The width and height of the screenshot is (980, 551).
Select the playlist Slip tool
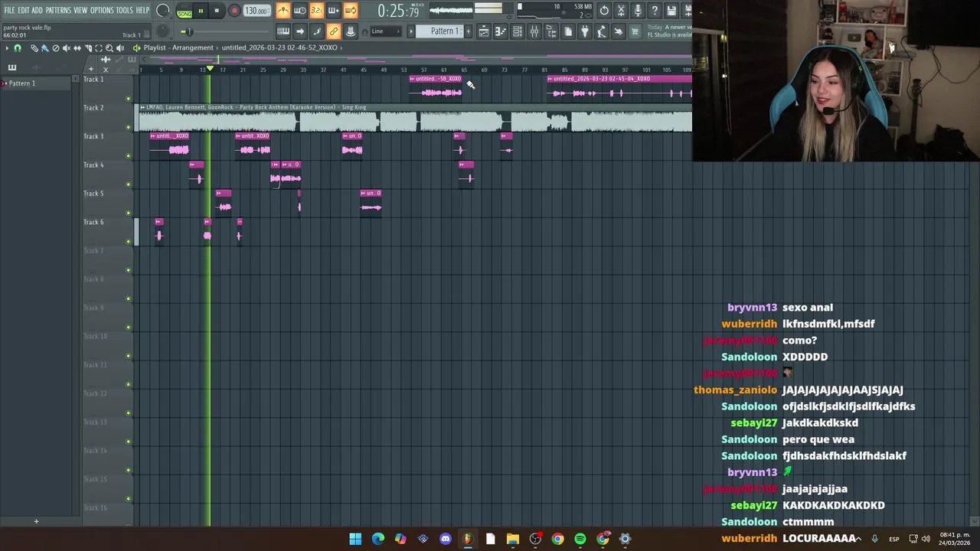tap(77, 48)
